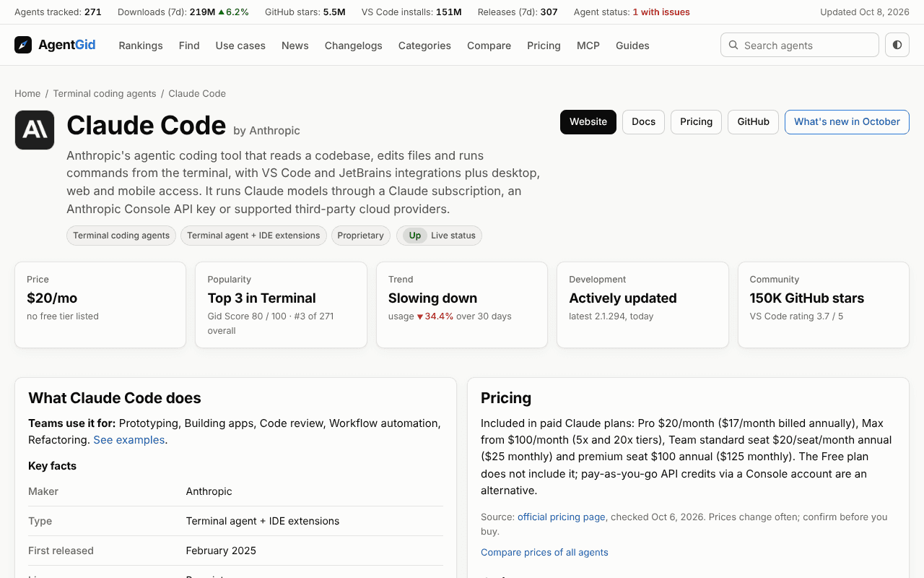924x578 pixels.
Task: Click the Releases (7d): 307 stat
Action: [518, 12]
